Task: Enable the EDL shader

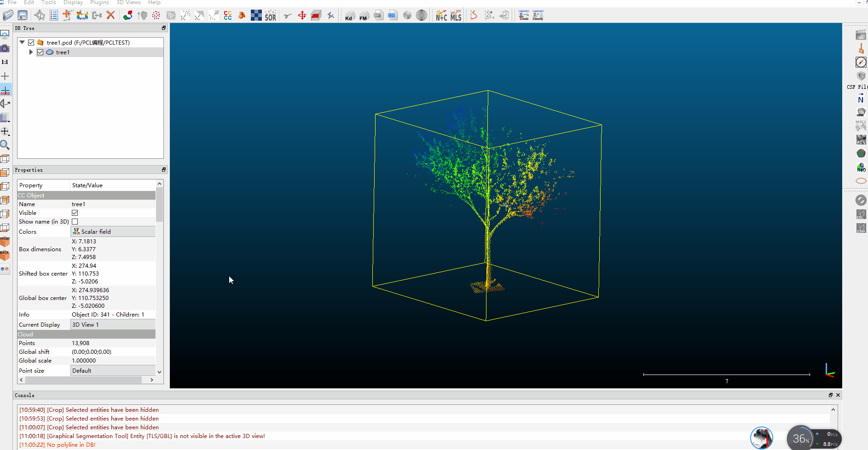Action: click(x=861, y=214)
